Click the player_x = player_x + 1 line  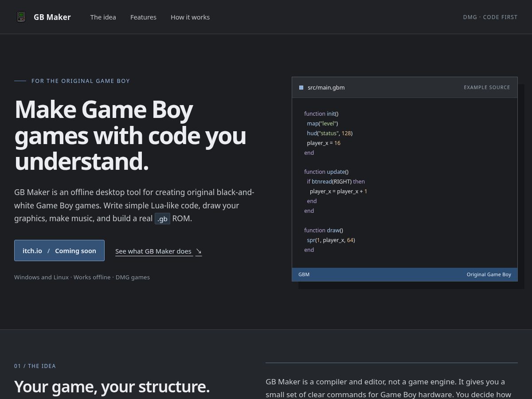[339, 191]
